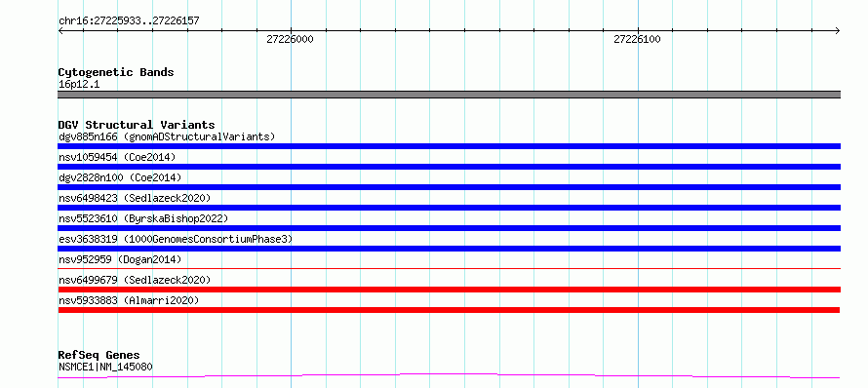The width and height of the screenshot is (868, 388).
Task: Select the Cytogenetic Bands track title
Action: coord(116,72)
